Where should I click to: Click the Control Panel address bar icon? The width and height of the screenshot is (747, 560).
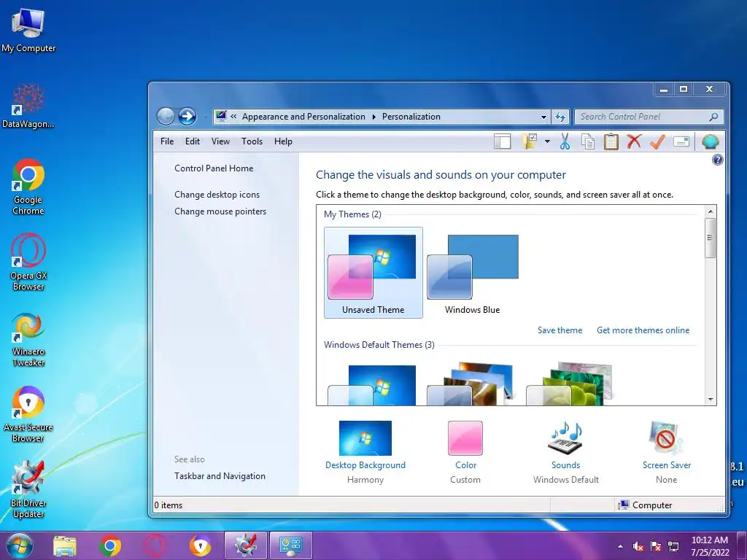[221, 116]
